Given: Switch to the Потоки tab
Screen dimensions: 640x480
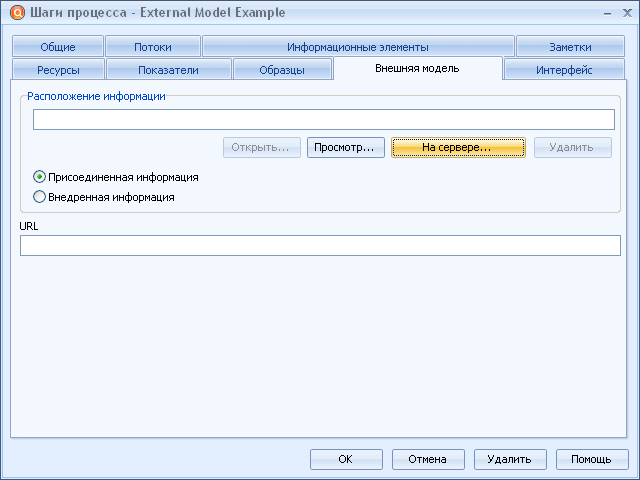Looking at the screenshot, I should coord(153,47).
